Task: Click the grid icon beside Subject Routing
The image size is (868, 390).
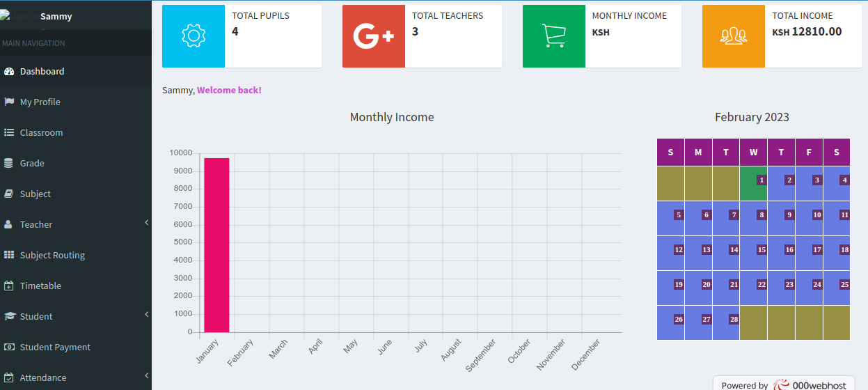Action: coord(9,255)
